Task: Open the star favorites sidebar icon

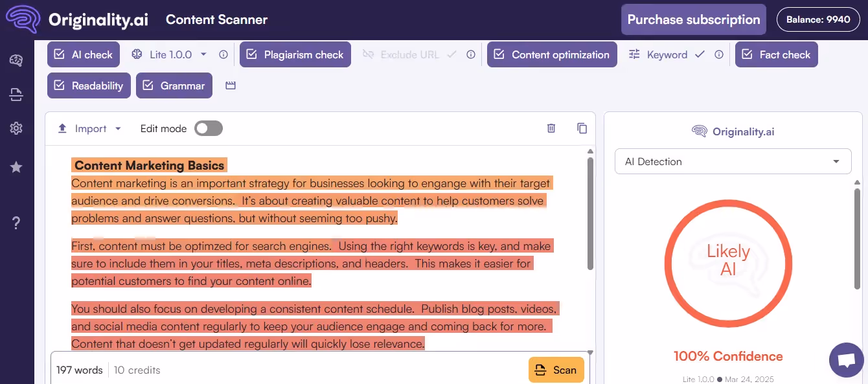Action: tap(16, 167)
